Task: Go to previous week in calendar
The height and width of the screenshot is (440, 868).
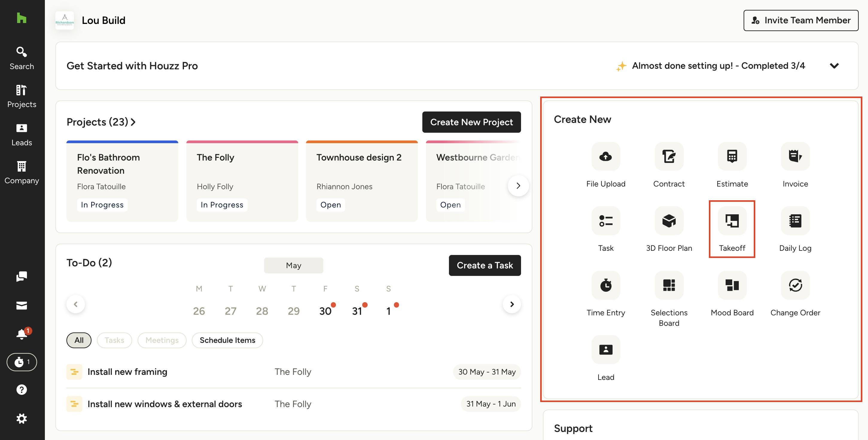Action: pos(75,304)
